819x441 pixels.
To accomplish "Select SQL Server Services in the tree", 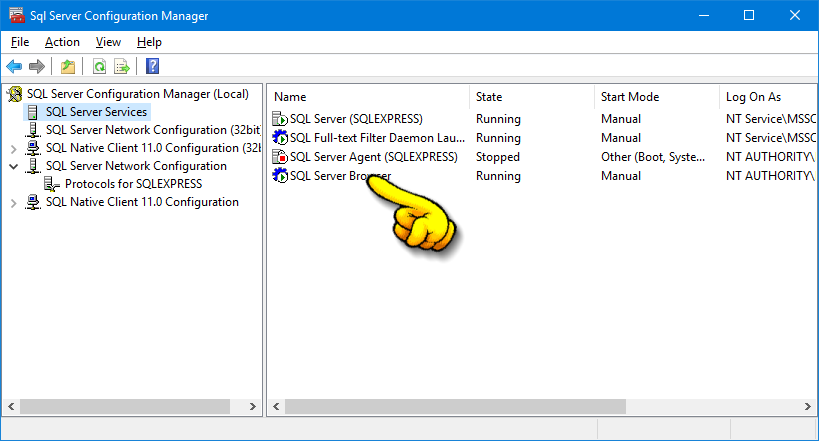I will [97, 112].
